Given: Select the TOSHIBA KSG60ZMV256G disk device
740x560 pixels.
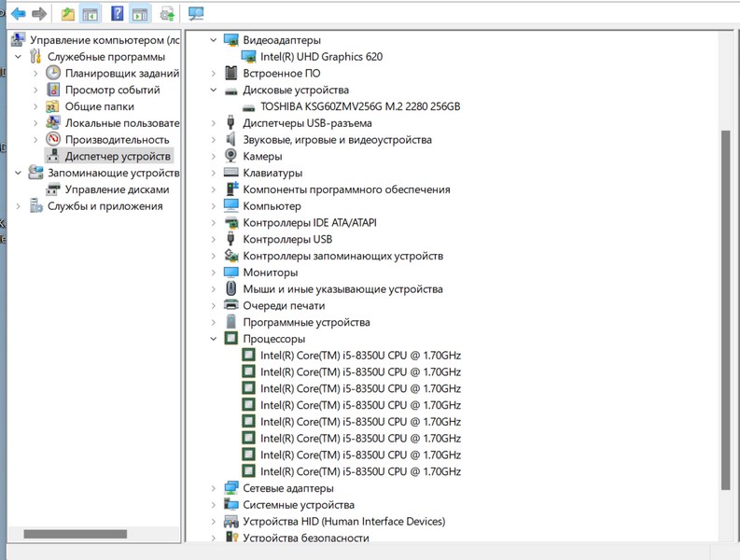Looking at the screenshot, I should click(359, 106).
